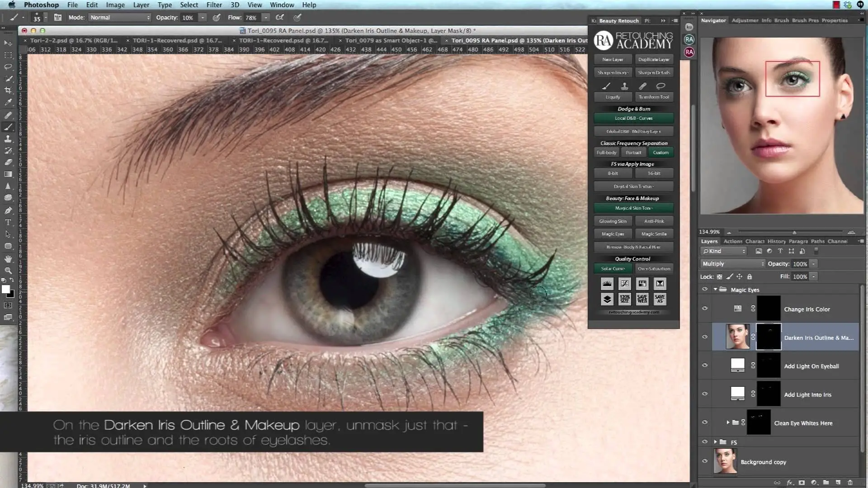
Task: Select the Zoom tool
Action: (8, 270)
